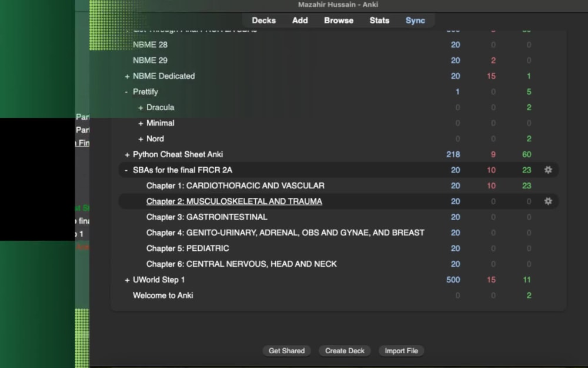Open Python Cheat Sheet Anki deck
Image resolution: width=588 pixels, height=368 pixels.
pyautogui.click(x=178, y=154)
